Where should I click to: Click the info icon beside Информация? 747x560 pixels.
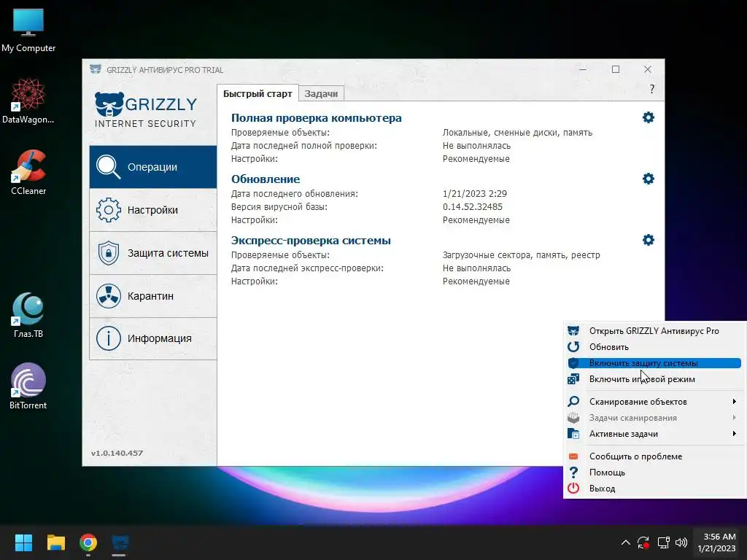coord(108,338)
